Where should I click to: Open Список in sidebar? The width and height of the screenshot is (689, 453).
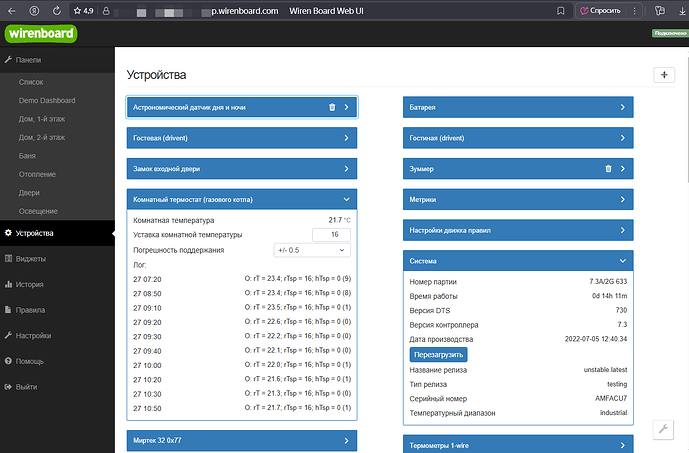coord(31,82)
